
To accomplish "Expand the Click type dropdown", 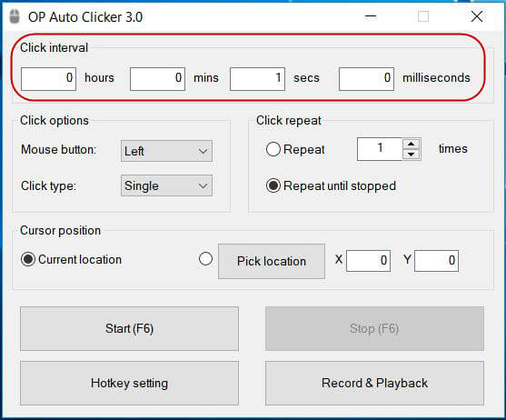I will coord(166,185).
